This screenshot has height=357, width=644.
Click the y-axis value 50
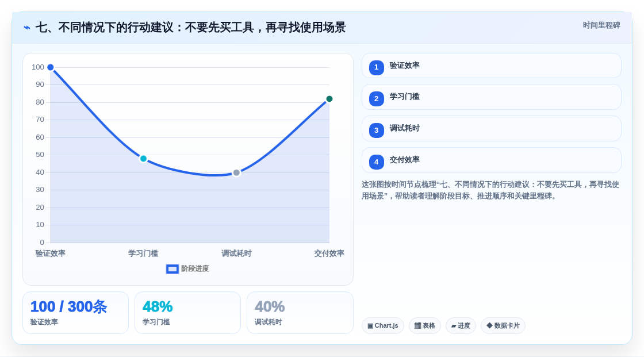[x=40, y=155]
